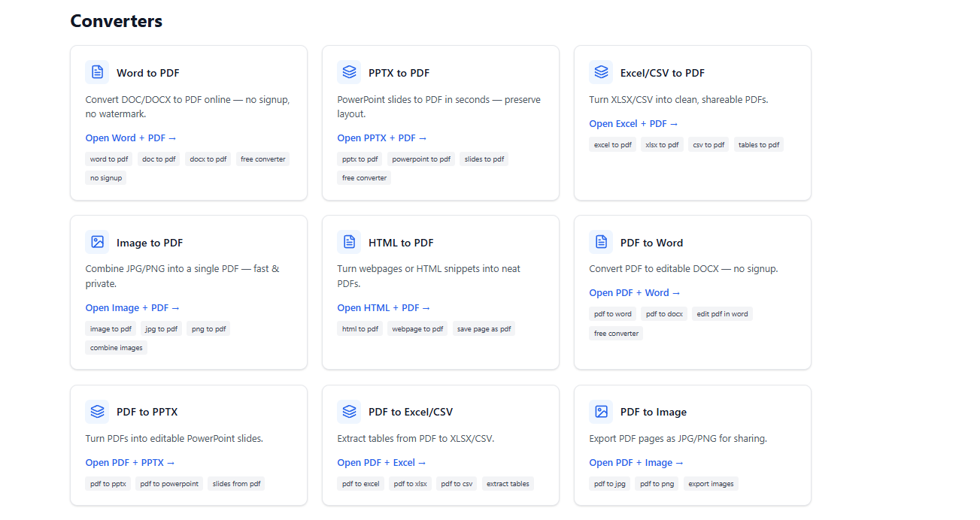Click the Image to PDF picture icon
Image resolution: width=980 pixels, height=520 pixels.
97,242
